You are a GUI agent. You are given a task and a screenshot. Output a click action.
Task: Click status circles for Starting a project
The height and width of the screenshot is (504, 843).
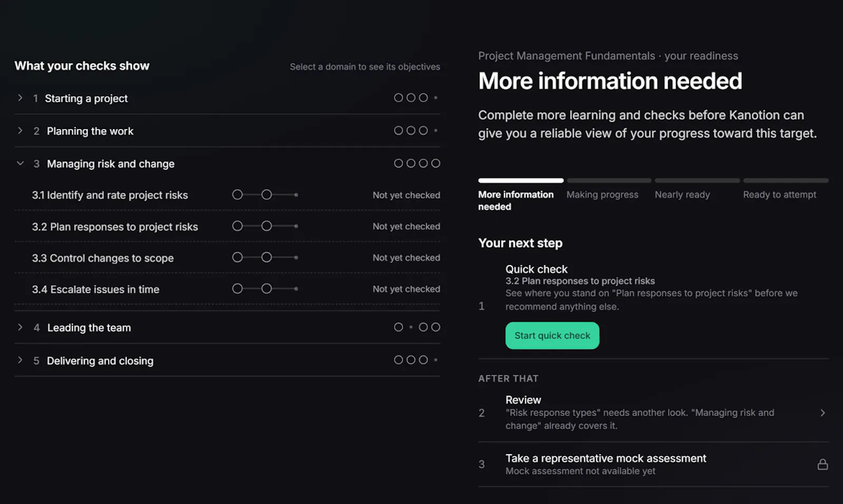coord(416,98)
